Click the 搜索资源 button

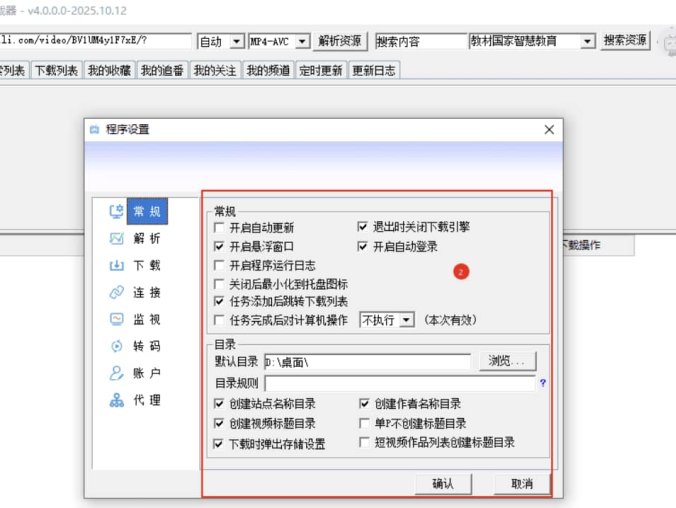(x=625, y=41)
